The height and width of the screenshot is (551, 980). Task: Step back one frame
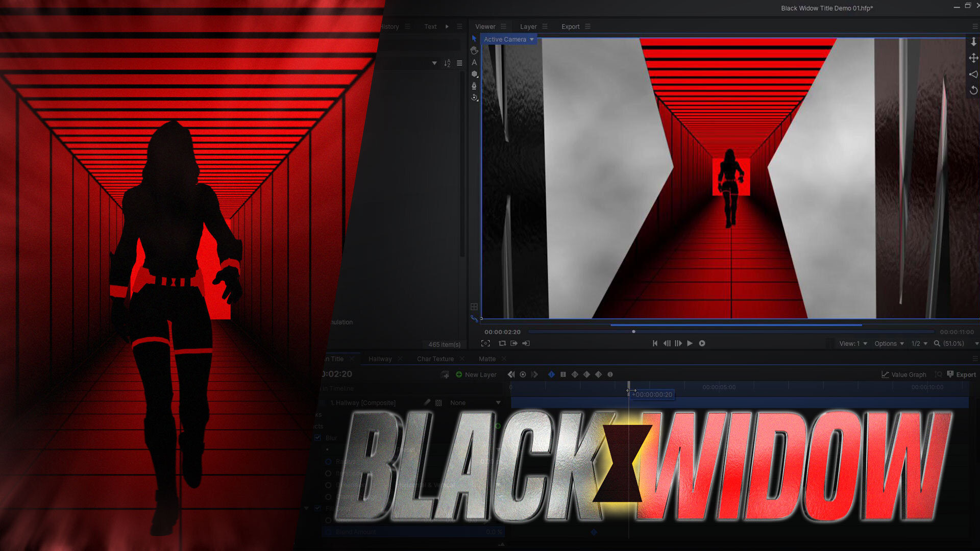pos(667,343)
